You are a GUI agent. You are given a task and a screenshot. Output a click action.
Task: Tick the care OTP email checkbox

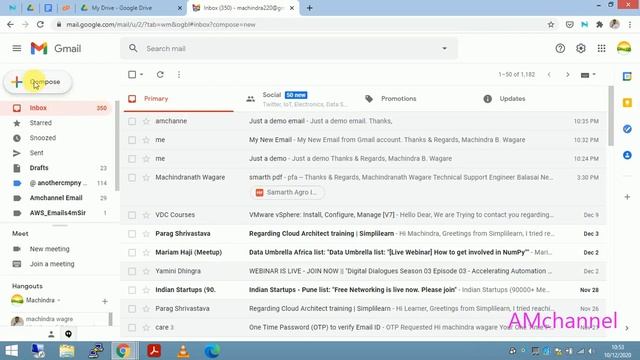tap(132, 327)
